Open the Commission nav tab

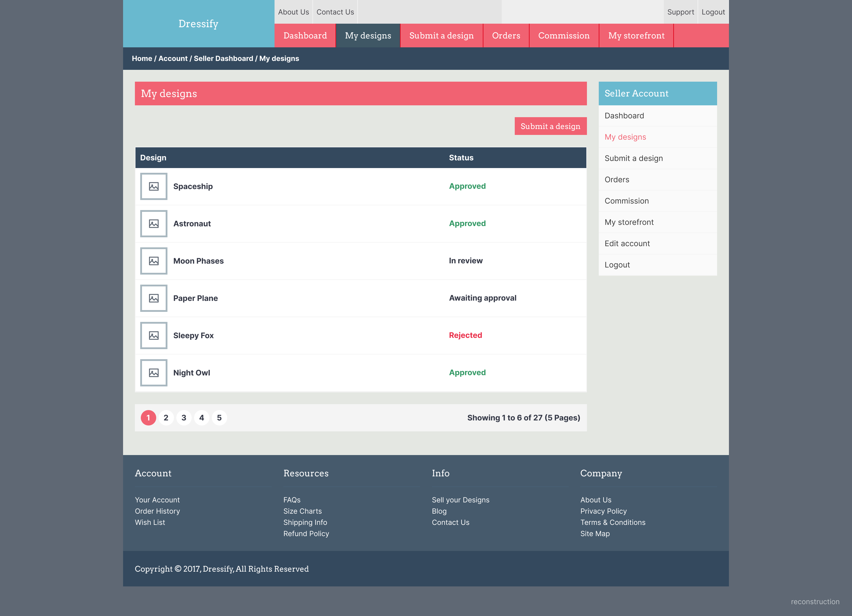(x=564, y=36)
